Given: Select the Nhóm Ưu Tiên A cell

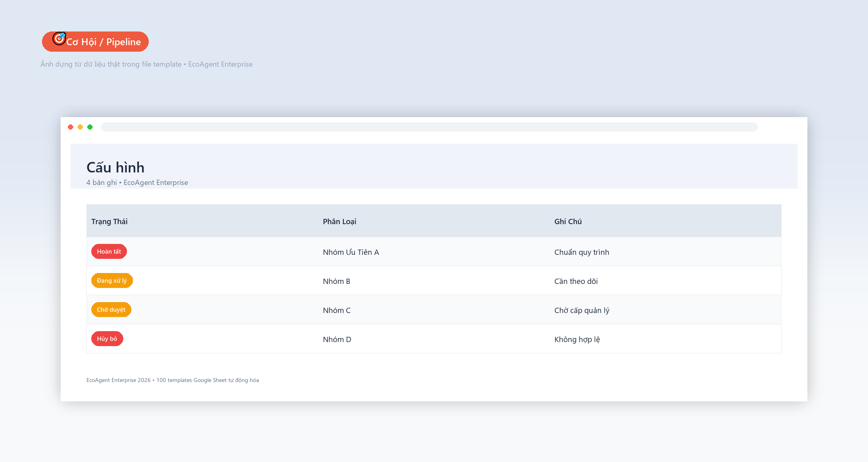Looking at the screenshot, I should coord(351,252).
